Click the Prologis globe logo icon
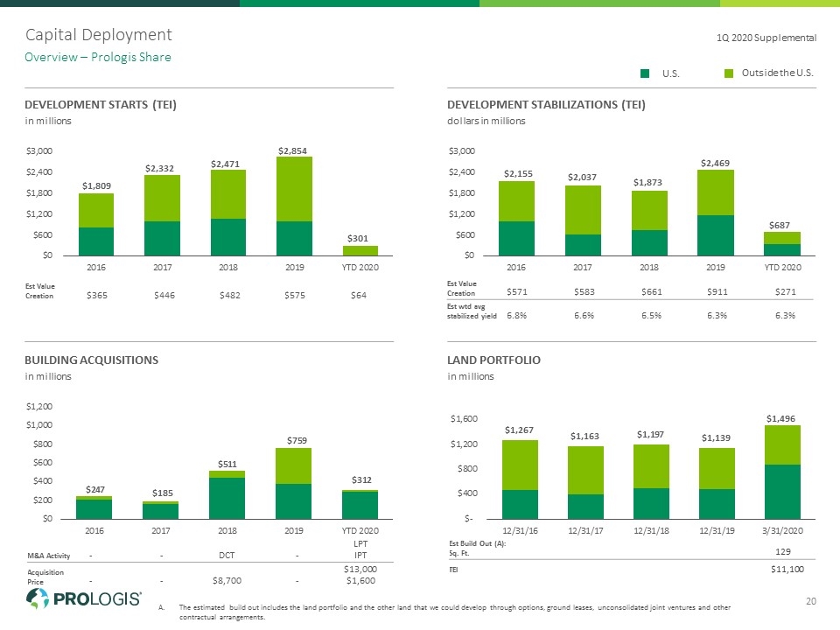This screenshot has width=840, height=630. [x=37, y=598]
